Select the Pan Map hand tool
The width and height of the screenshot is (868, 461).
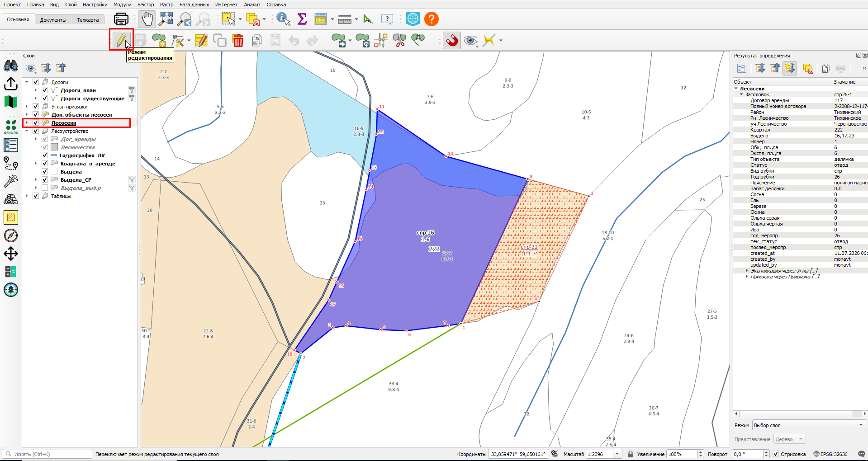[147, 19]
